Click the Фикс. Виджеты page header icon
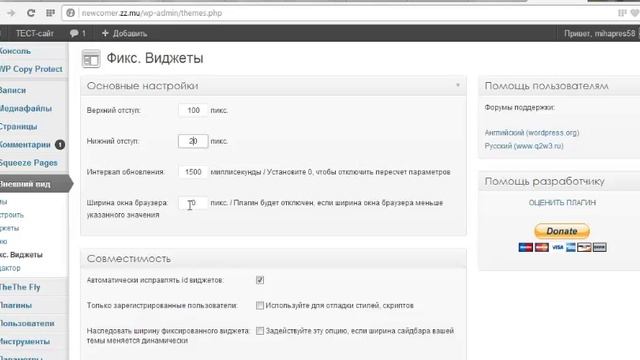Viewport: 640px width, 360px height. [91, 59]
